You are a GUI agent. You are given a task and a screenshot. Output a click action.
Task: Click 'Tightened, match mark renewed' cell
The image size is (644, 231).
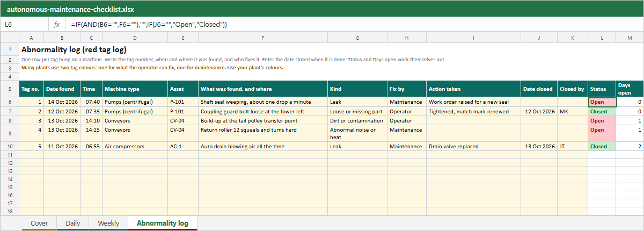click(x=473, y=111)
